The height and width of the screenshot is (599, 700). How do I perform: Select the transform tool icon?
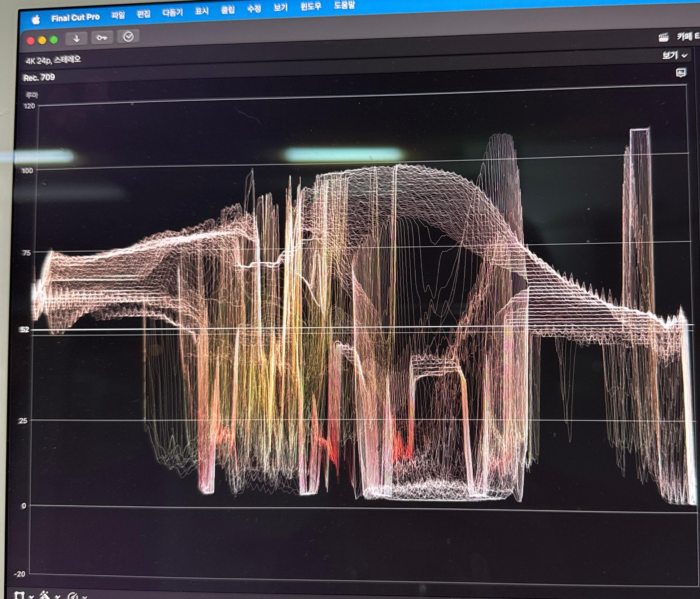pos(20,595)
